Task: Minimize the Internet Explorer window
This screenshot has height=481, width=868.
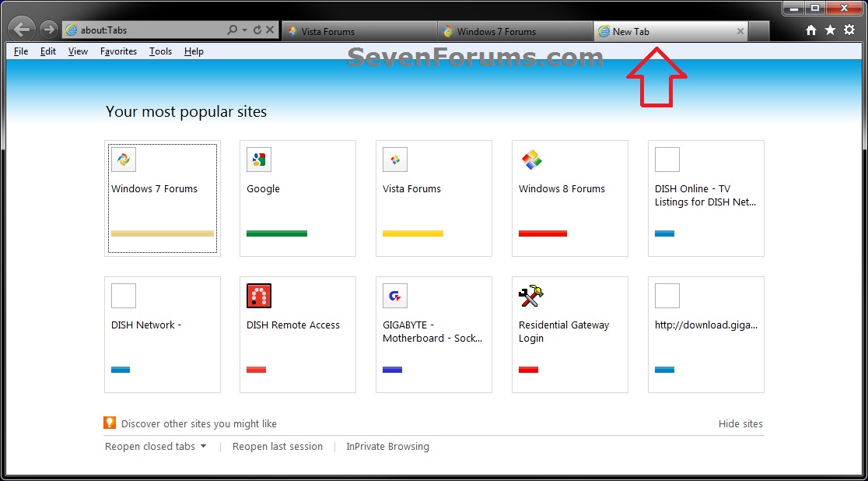Action: pyautogui.click(x=794, y=8)
